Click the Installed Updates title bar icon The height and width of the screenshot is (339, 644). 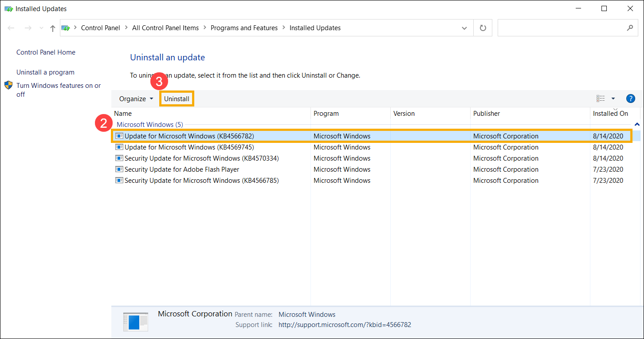8,8
